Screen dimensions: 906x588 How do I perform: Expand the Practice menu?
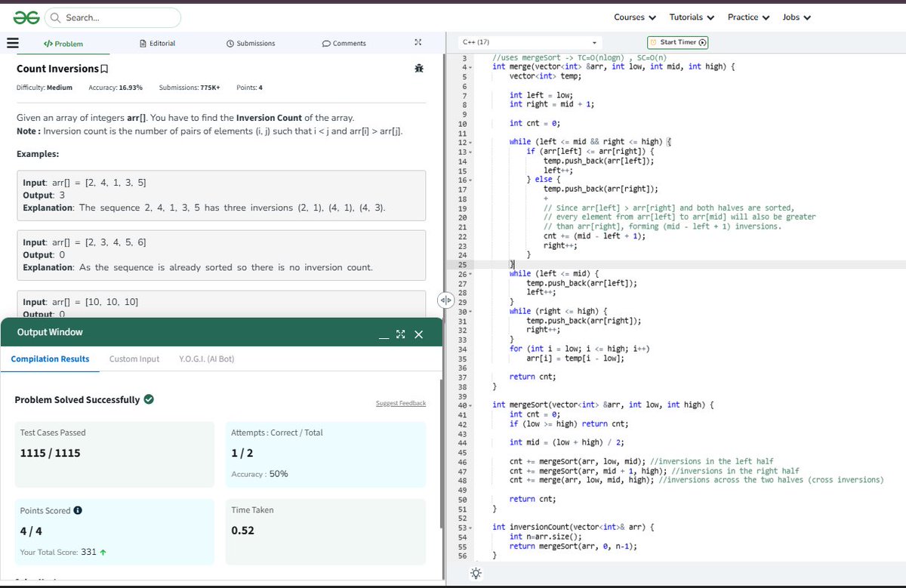[748, 17]
